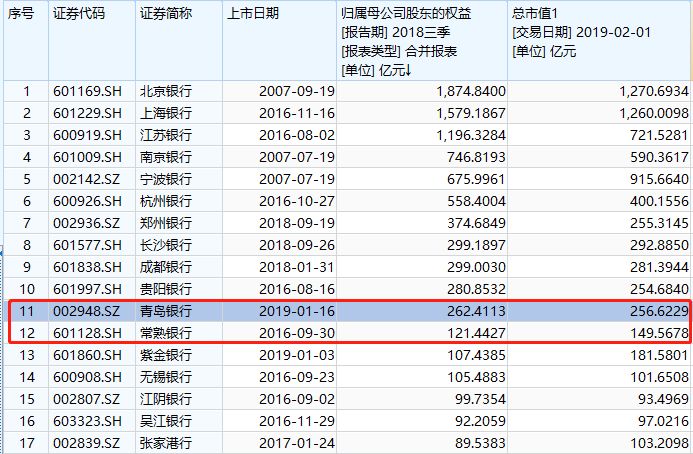The width and height of the screenshot is (693, 454).
Task: Select 江阴银行 name cell
Action: tap(166, 399)
